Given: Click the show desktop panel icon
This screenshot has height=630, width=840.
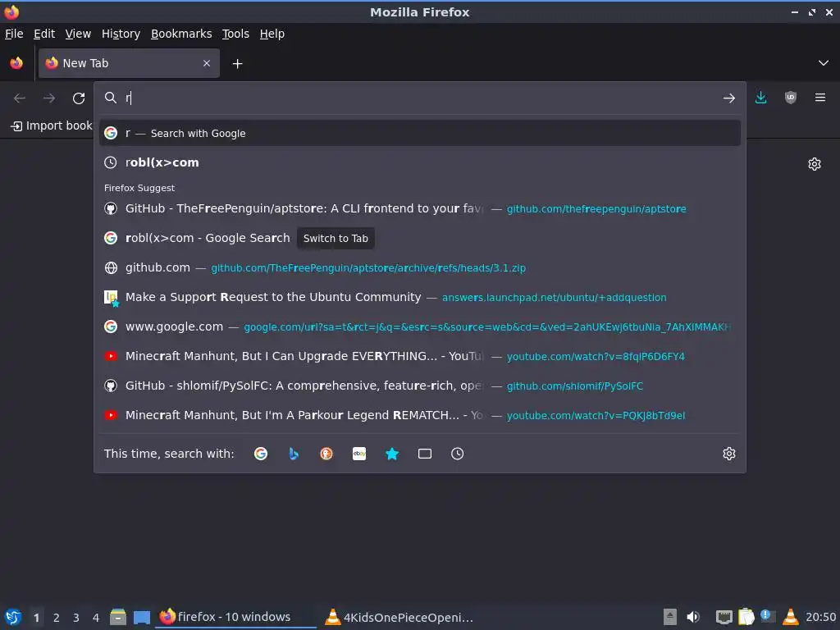Looking at the screenshot, I should pos(141,617).
